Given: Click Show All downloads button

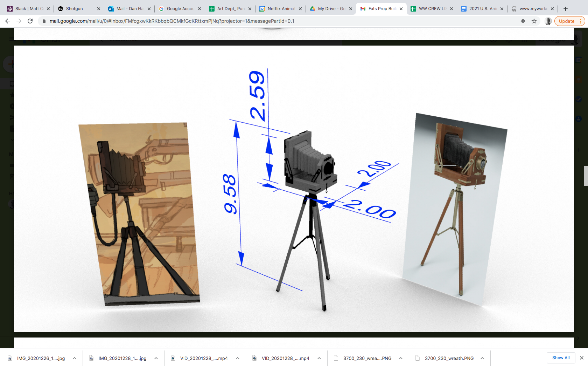Looking at the screenshot, I should 561,358.
